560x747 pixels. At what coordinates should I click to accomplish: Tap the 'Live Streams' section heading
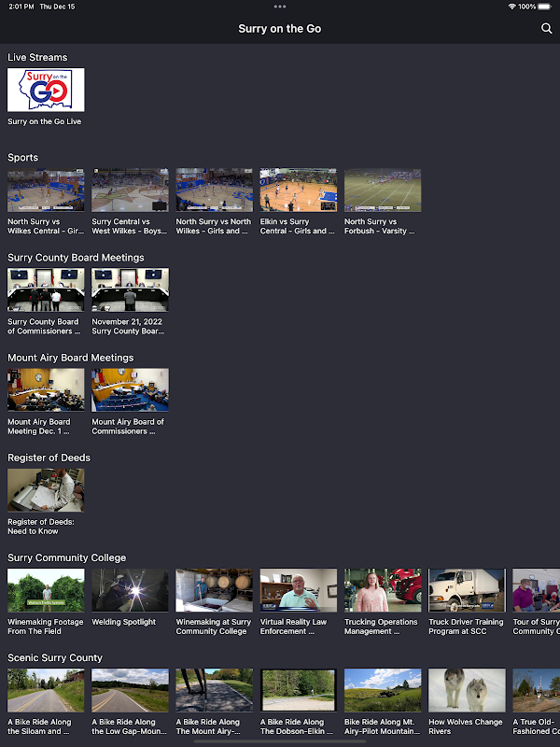coord(37,57)
